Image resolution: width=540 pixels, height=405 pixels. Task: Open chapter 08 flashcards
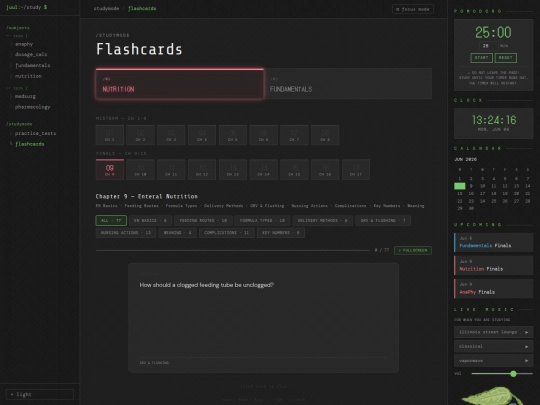tap(325, 135)
